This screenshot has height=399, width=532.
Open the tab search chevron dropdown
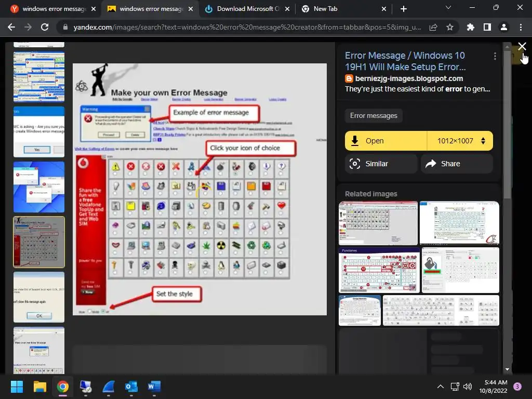click(x=448, y=7)
